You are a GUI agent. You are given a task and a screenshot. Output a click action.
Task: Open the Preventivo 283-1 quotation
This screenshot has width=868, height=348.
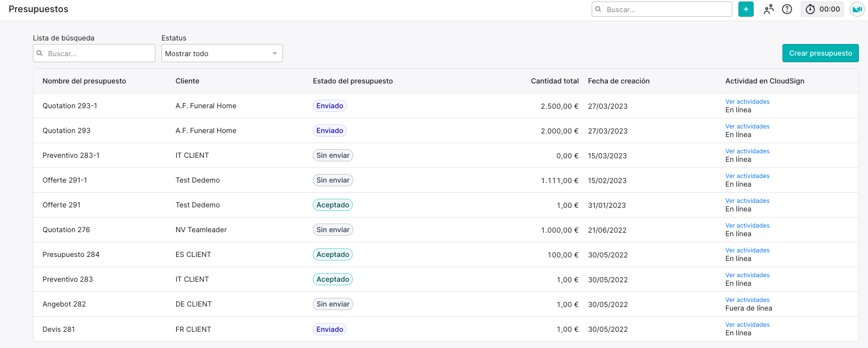tap(71, 155)
